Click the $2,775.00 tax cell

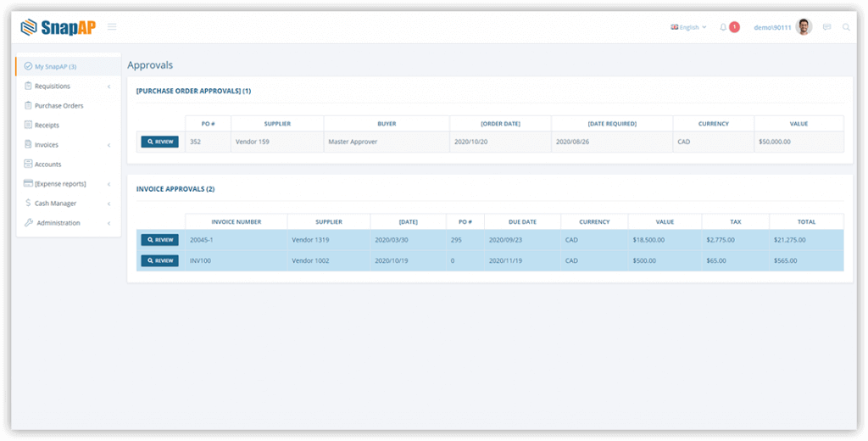736,240
